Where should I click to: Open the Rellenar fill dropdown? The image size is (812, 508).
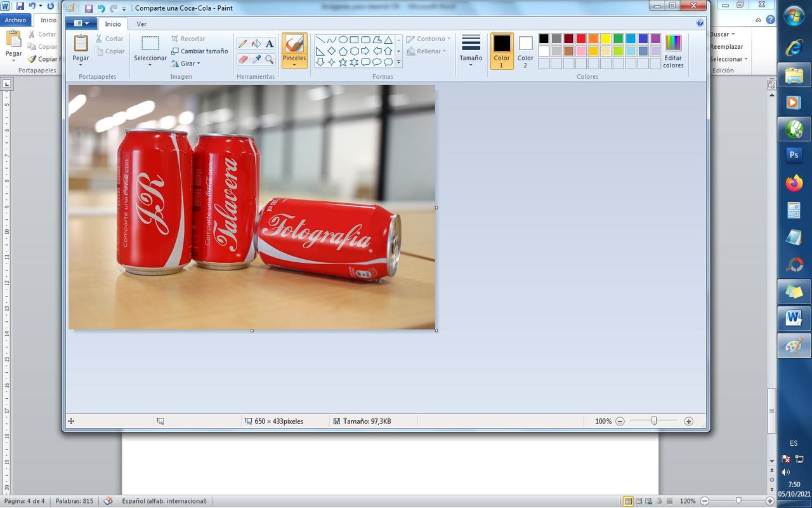coord(426,51)
